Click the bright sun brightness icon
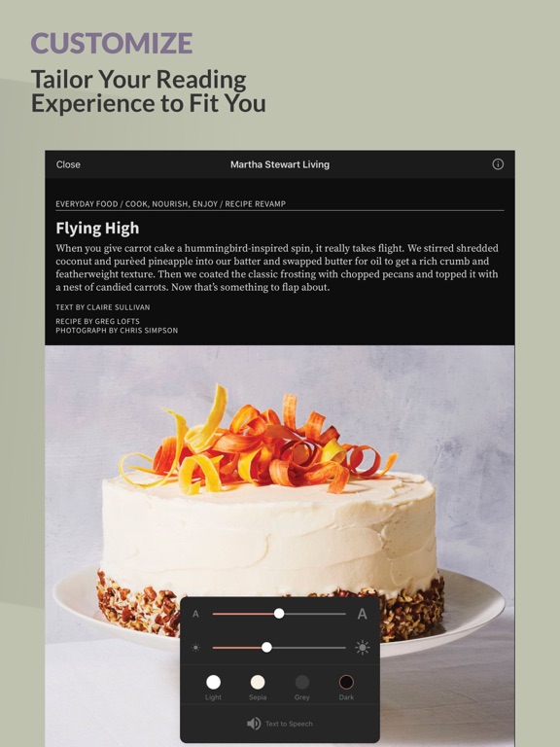This screenshot has width=560, height=747. pos(362,648)
